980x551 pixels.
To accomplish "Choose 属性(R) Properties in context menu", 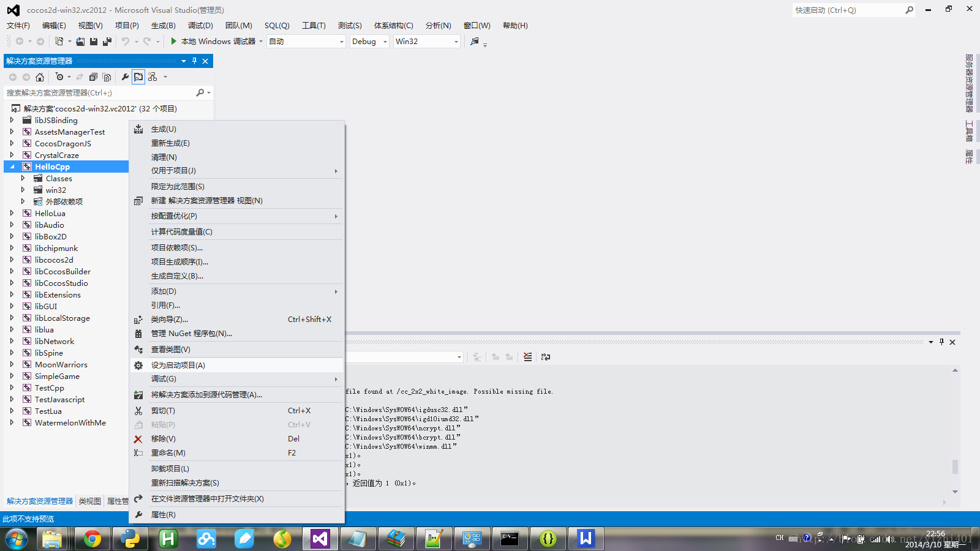I will point(237,515).
